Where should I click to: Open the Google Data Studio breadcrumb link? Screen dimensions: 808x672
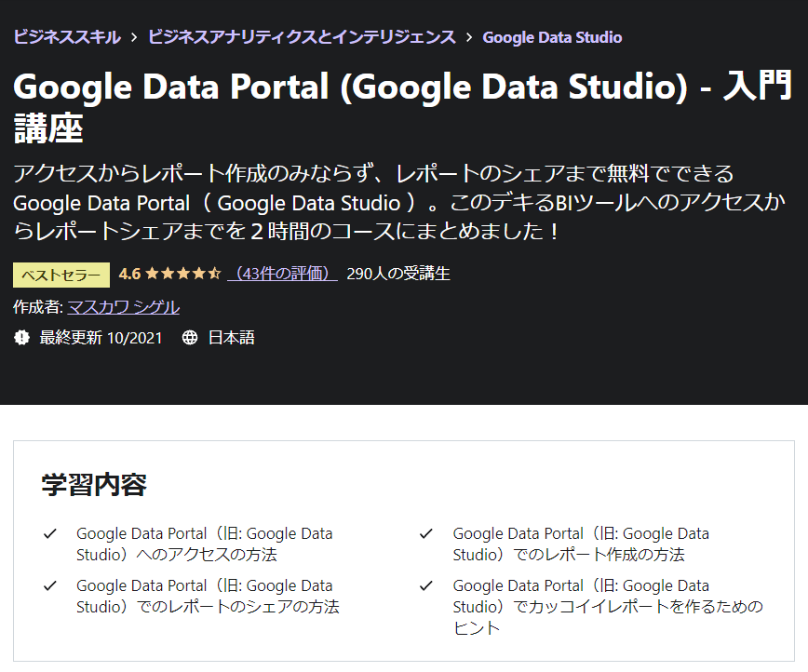coord(552,37)
